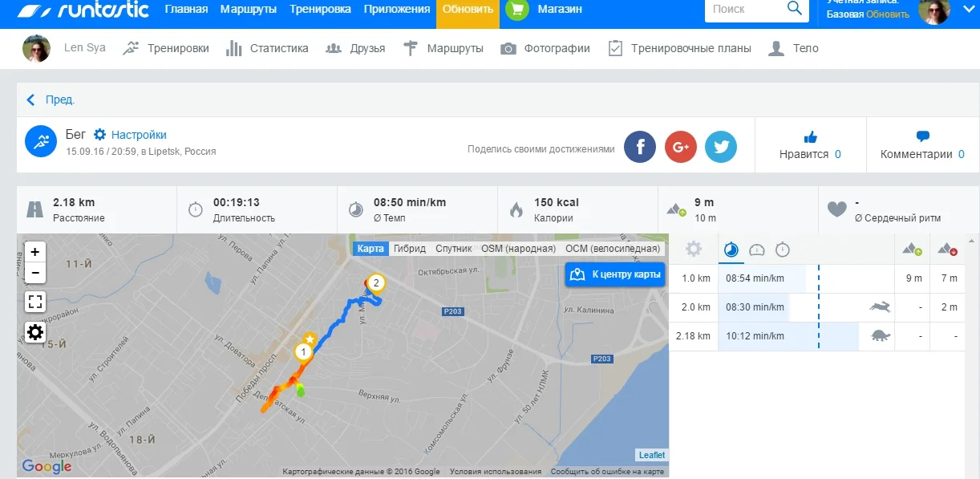Click the hare fastest-split icon
Viewport: 980px width, 479px height.
pos(880,306)
